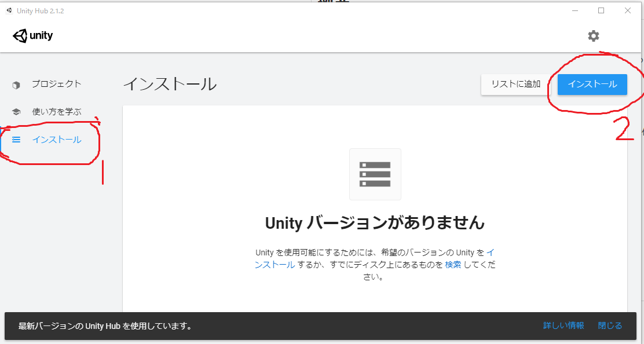The image size is (644, 344).
Task: Click the empty-state list placeholder icon
Action: point(375,174)
